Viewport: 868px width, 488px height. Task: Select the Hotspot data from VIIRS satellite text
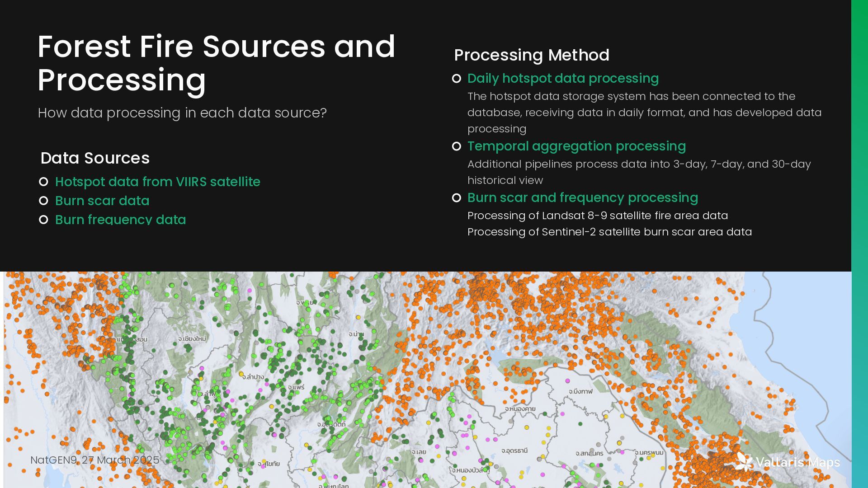(157, 182)
